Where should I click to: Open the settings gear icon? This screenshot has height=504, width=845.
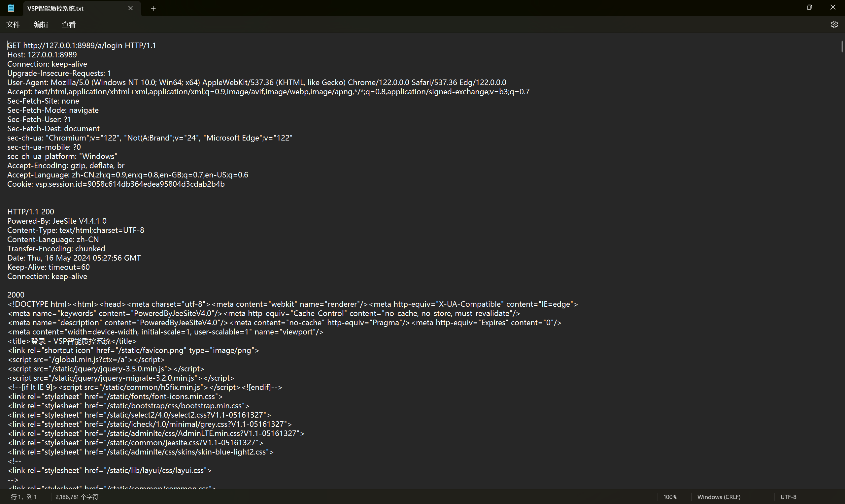(834, 24)
